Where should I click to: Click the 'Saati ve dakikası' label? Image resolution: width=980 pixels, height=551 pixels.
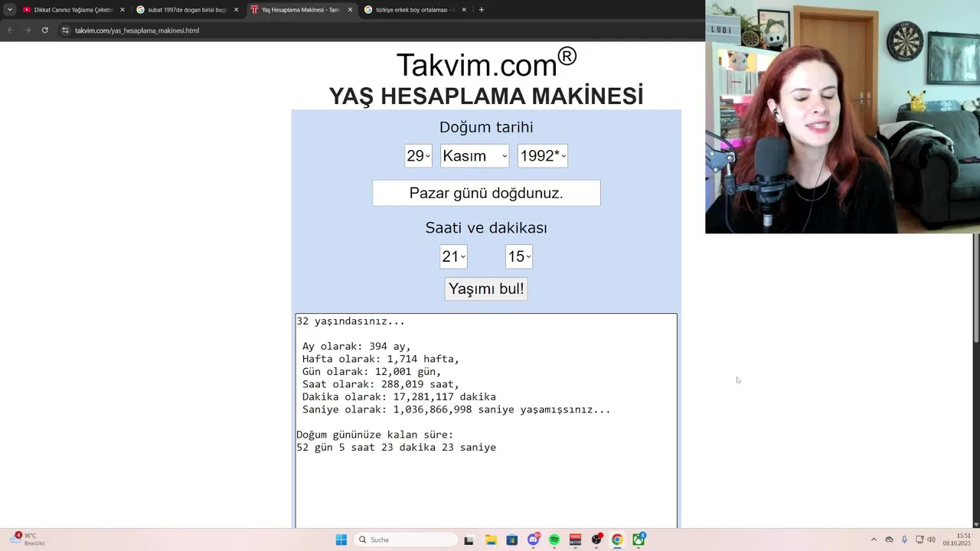click(x=486, y=227)
